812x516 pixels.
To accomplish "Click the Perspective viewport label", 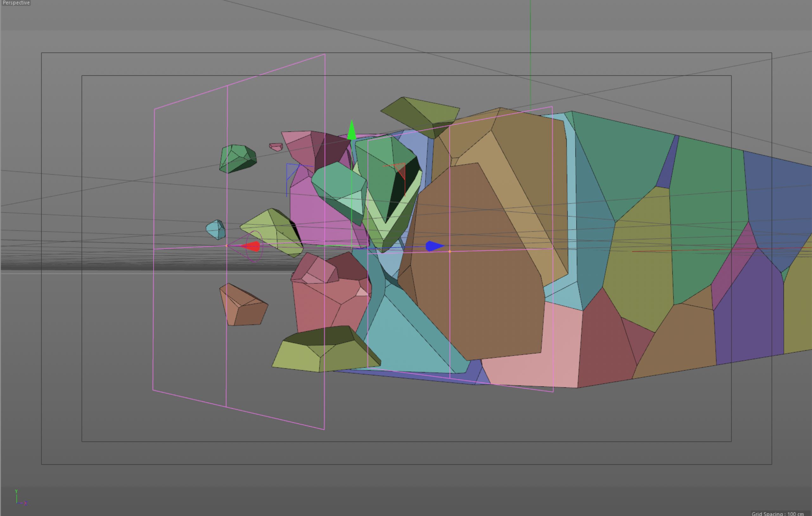I will click(x=16, y=3).
